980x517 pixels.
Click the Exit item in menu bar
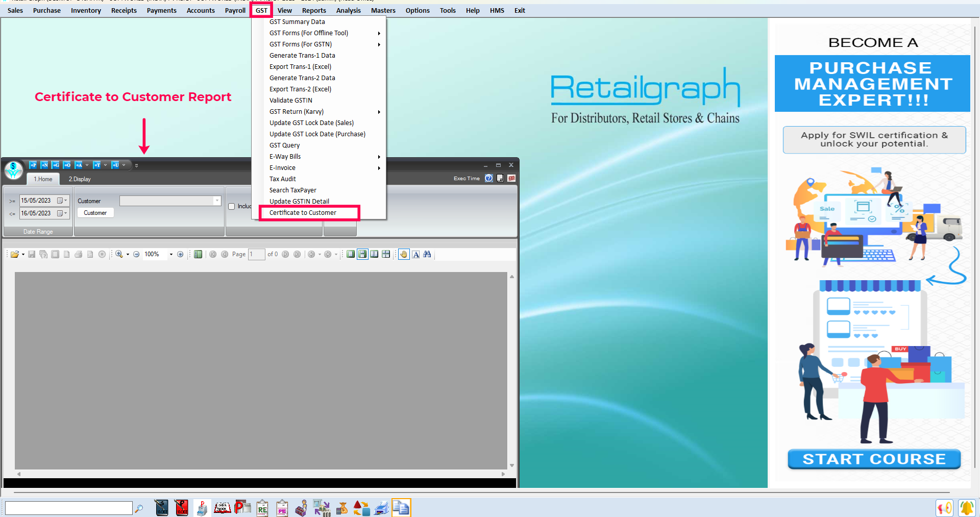pos(520,10)
